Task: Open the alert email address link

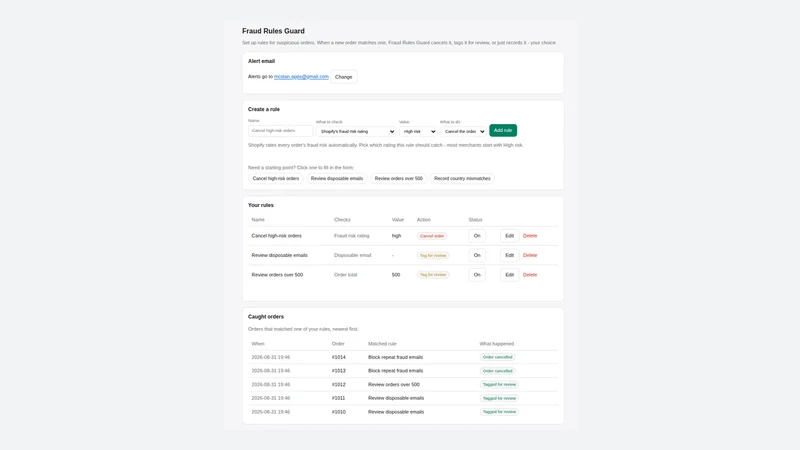Action: click(x=301, y=77)
